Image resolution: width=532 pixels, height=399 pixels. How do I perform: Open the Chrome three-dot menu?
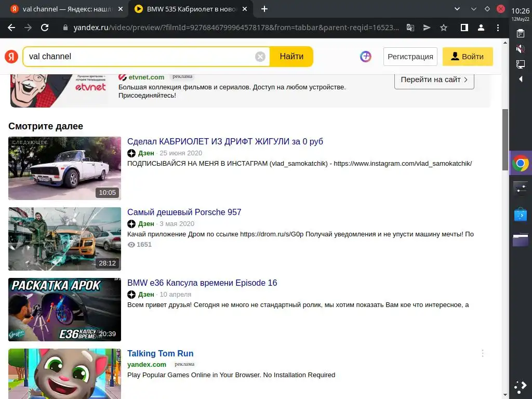pos(498,28)
